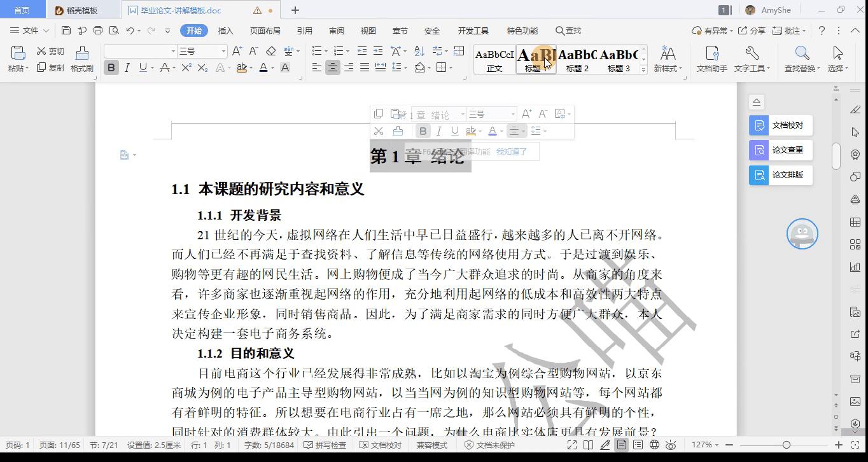
Task: Toggle italic formatting
Action: pos(127,67)
